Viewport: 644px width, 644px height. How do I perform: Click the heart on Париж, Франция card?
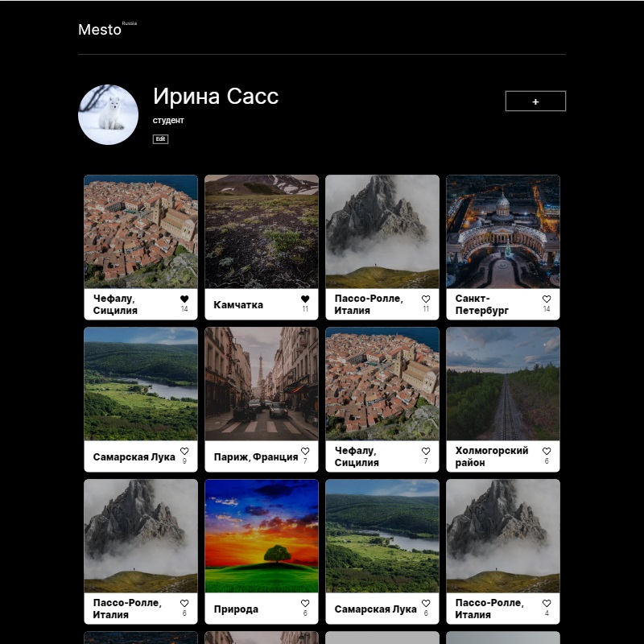[305, 452]
